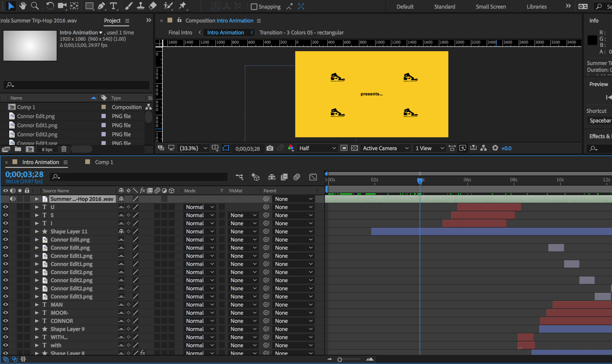This screenshot has width=612, height=364.
Task: Delete selected project item with trash icon
Action: pos(64,149)
